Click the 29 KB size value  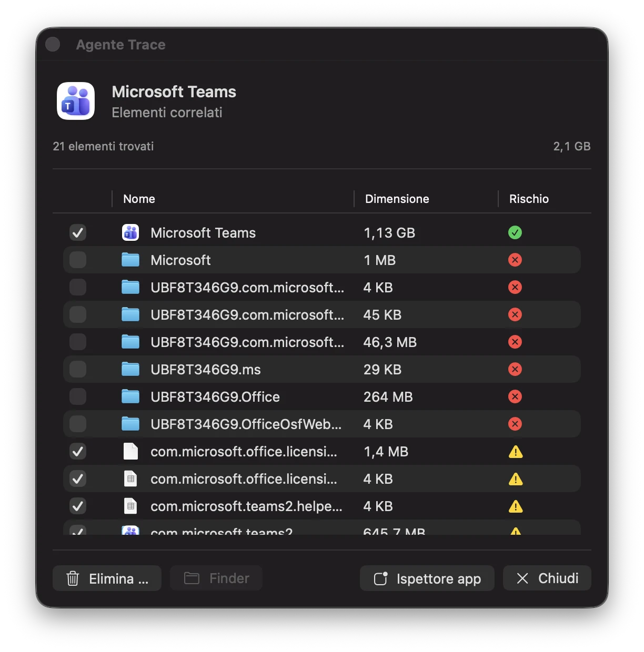click(x=383, y=370)
